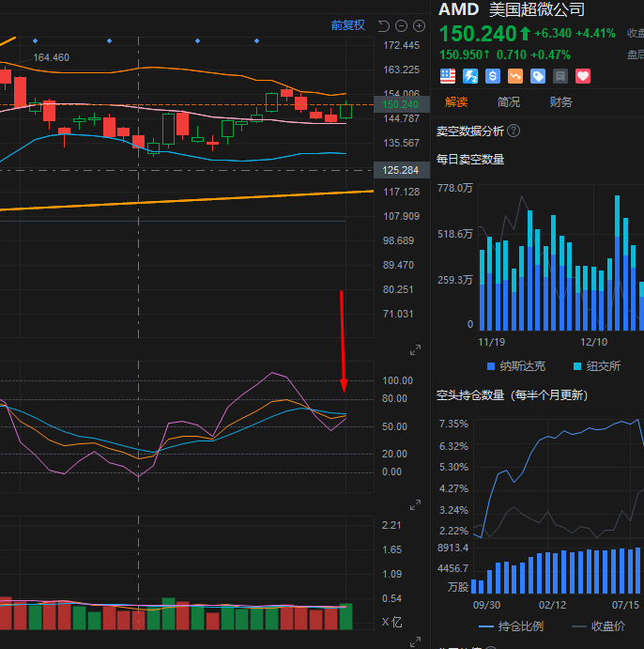Click second blue diamond event marker
Image resolution: width=644 pixels, height=649 pixels.
109,40
